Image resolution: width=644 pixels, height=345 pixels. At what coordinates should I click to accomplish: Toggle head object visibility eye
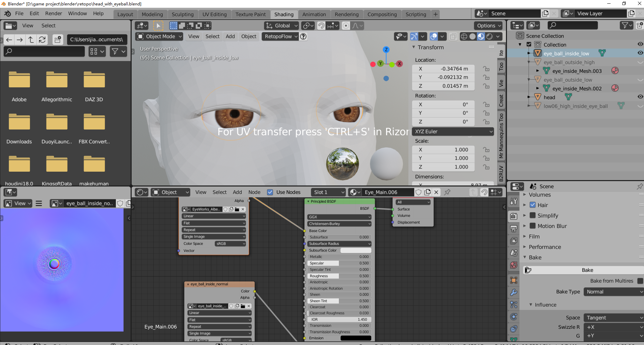640,97
